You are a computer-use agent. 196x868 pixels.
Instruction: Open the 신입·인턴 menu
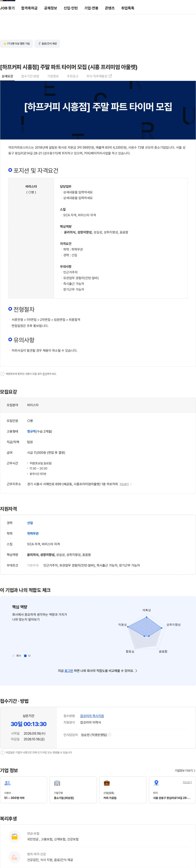tap(71, 8)
